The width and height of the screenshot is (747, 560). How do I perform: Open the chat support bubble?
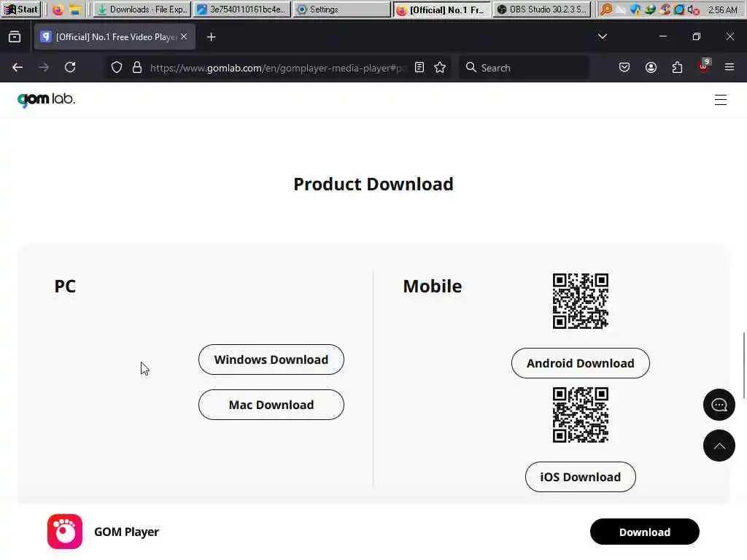719,405
